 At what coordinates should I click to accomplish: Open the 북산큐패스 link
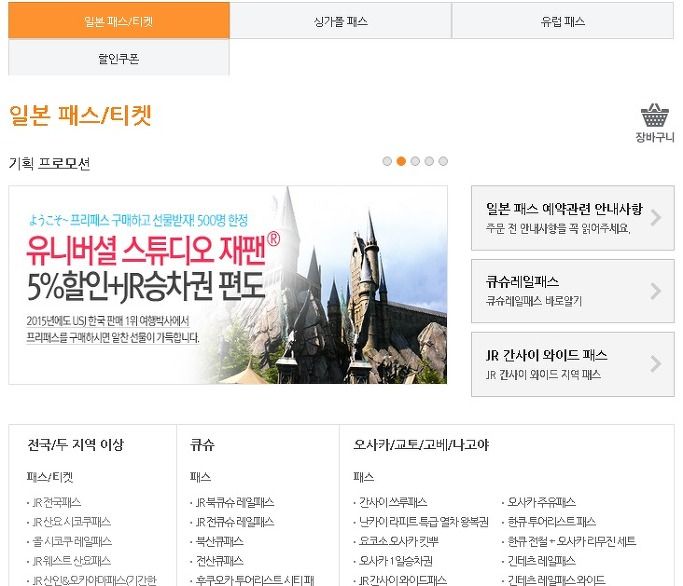[x=220, y=542]
